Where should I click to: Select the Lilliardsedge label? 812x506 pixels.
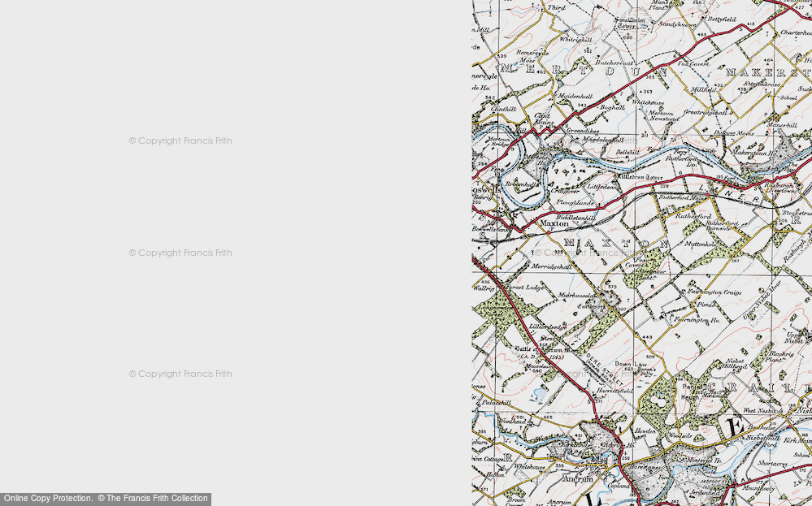pyautogui.click(x=548, y=327)
